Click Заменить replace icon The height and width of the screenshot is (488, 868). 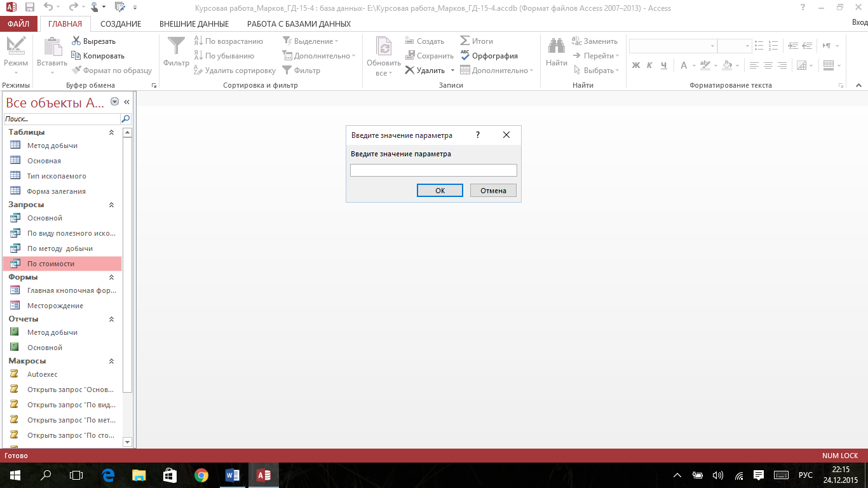point(577,41)
